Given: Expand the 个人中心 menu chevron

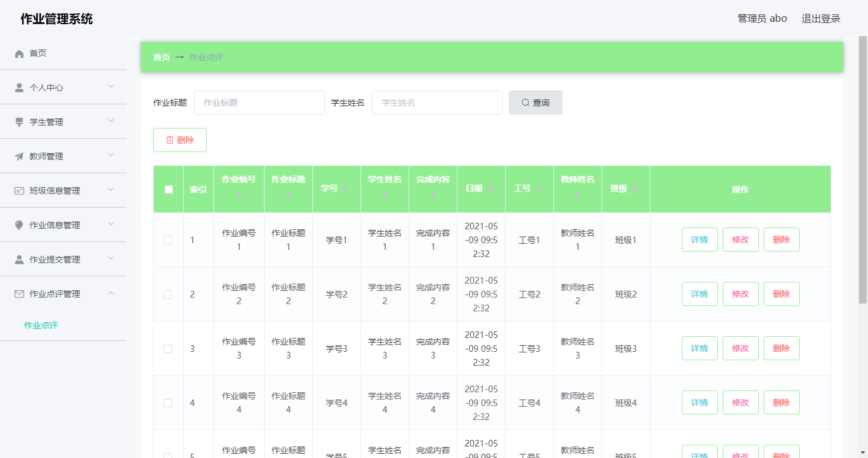Looking at the screenshot, I should tap(111, 87).
